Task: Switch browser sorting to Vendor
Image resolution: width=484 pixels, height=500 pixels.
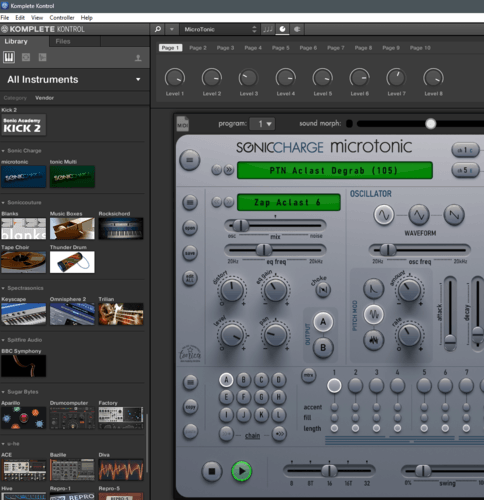Action: coord(44,98)
